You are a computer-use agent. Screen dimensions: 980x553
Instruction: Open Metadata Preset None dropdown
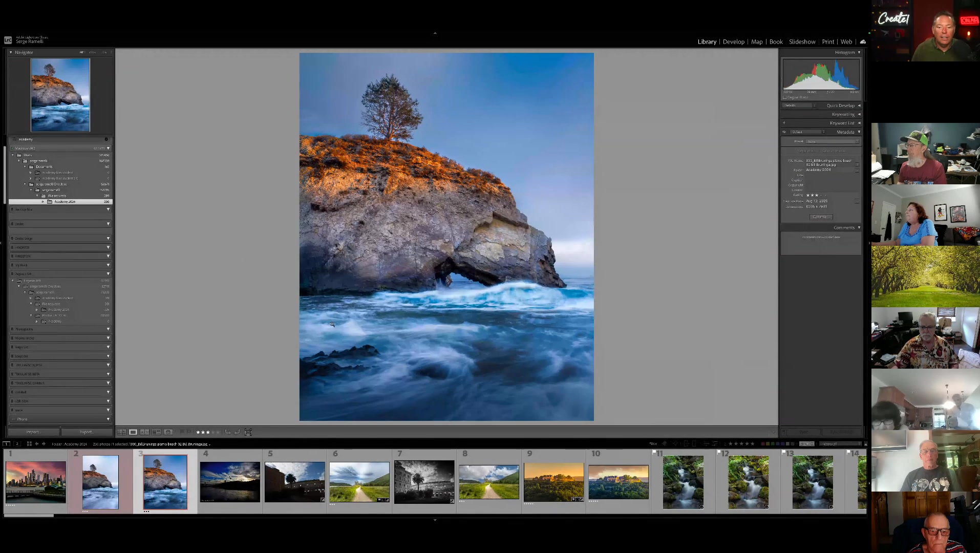click(833, 141)
